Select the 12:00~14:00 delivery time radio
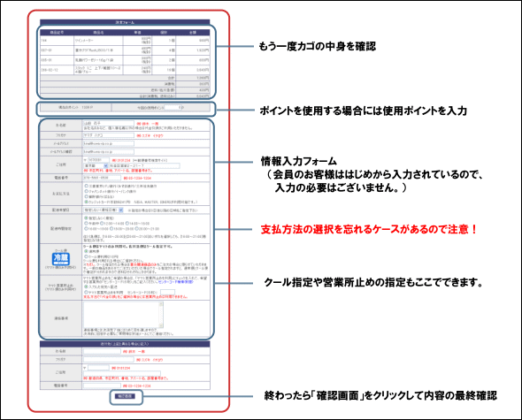Image resolution: width=522 pixels, height=420 pixels. [x=103, y=224]
